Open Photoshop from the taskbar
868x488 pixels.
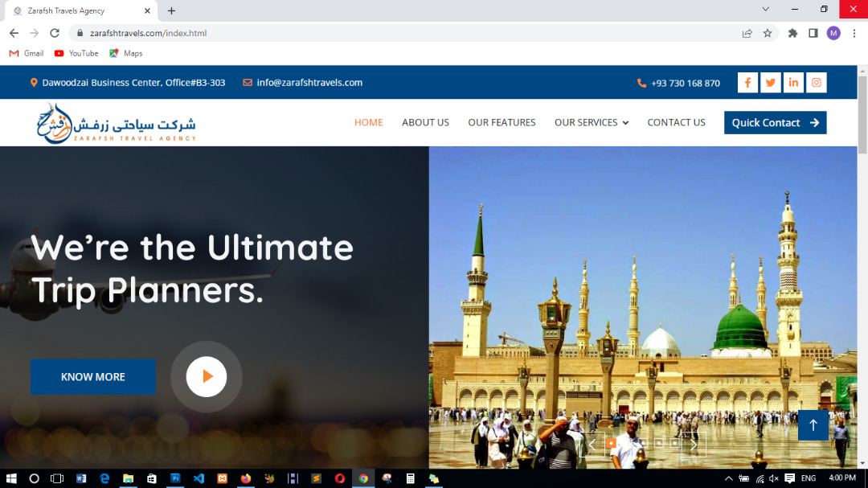175,478
